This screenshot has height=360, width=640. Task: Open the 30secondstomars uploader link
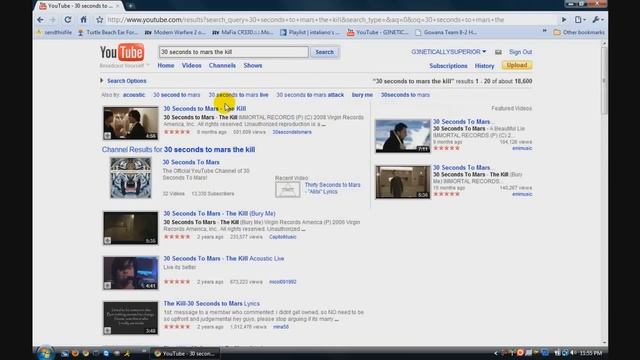tap(292, 132)
